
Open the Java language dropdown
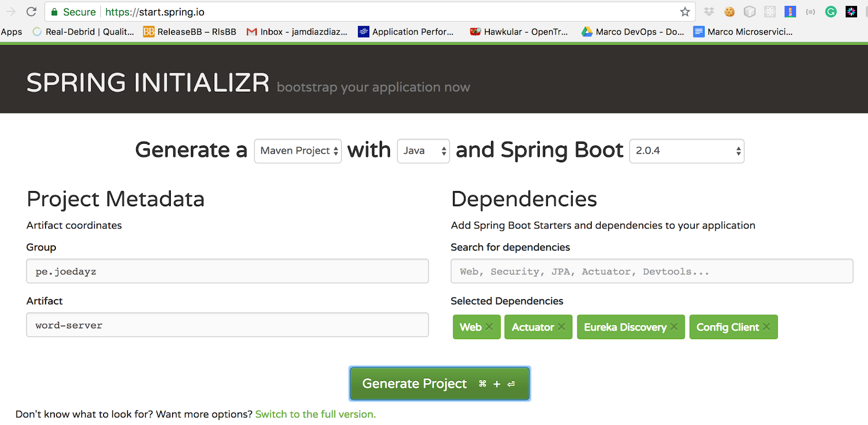pyautogui.click(x=423, y=151)
